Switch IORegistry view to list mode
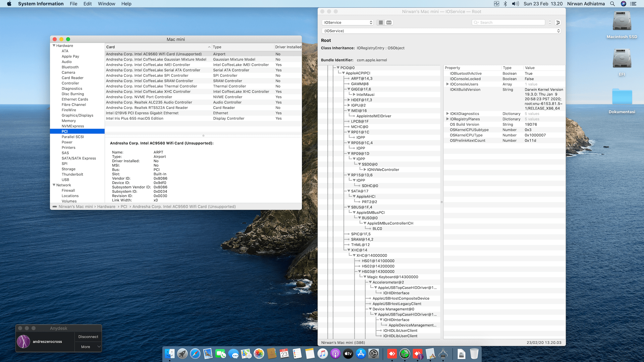This screenshot has height=362, width=644. click(381, 22)
